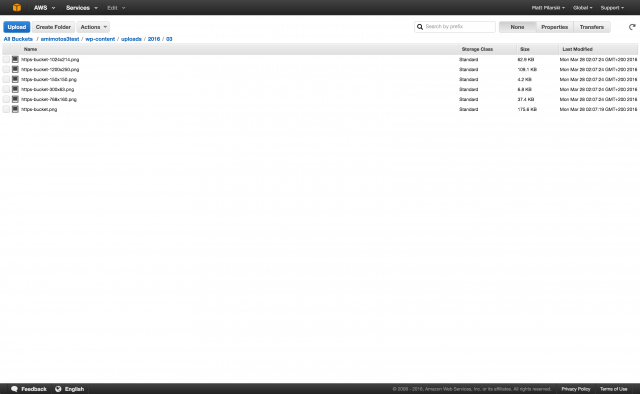
Task: Switch to the Transfers tab
Action: coord(591,27)
